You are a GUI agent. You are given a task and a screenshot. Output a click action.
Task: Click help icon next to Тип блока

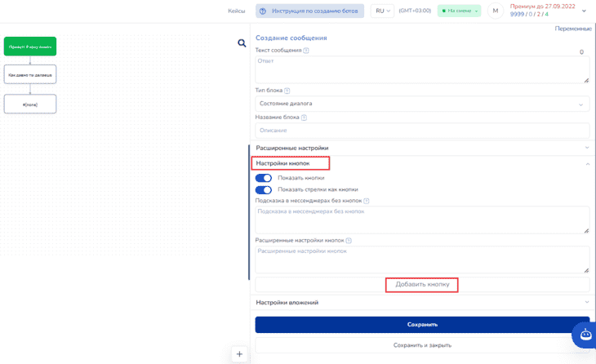pos(287,91)
